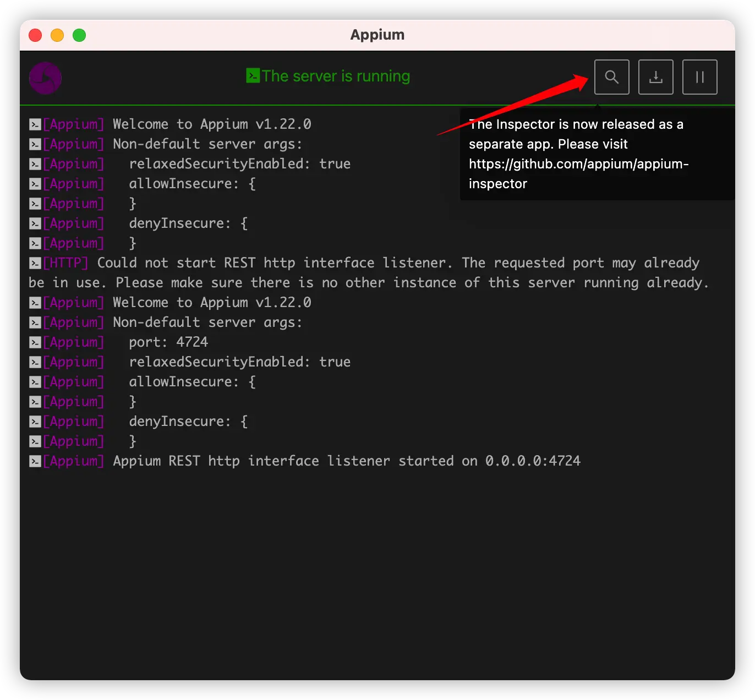
Task: Stop the server with the pause button
Action: pyautogui.click(x=699, y=77)
